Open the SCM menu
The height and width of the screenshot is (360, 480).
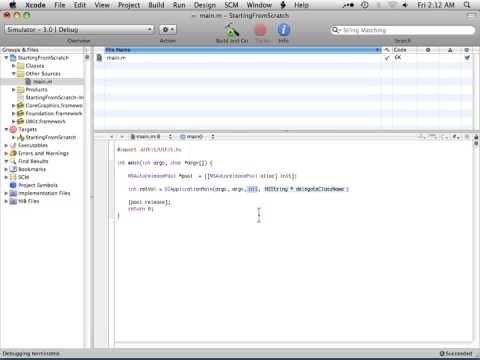[x=231, y=5]
